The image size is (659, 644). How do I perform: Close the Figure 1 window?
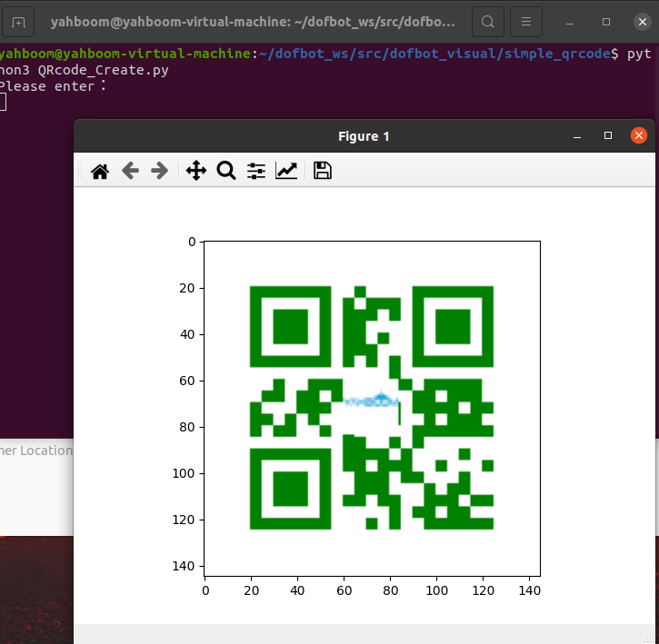coord(639,135)
